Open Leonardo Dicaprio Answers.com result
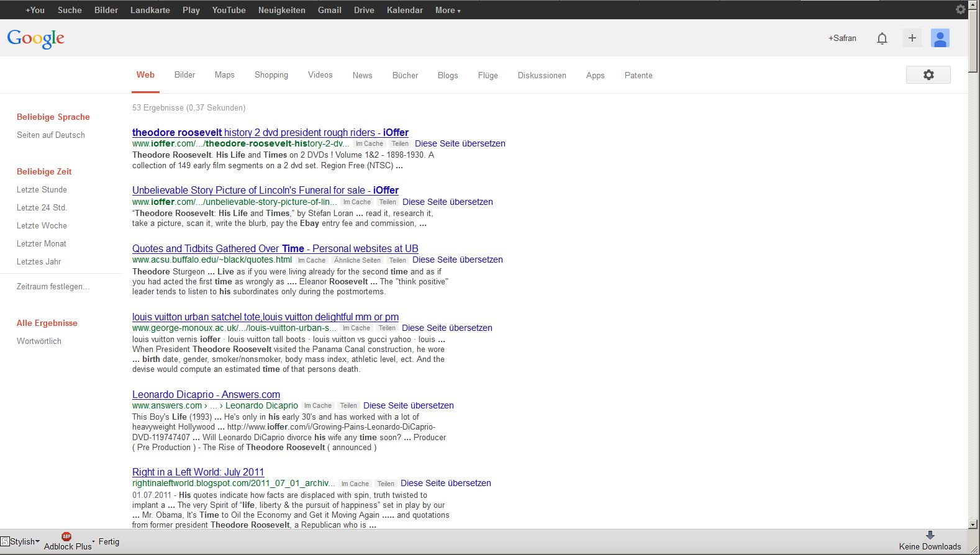The image size is (980, 555). 206,394
